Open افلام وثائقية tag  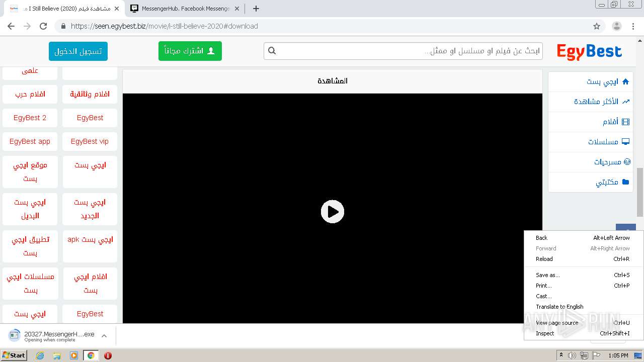pyautogui.click(x=90, y=94)
